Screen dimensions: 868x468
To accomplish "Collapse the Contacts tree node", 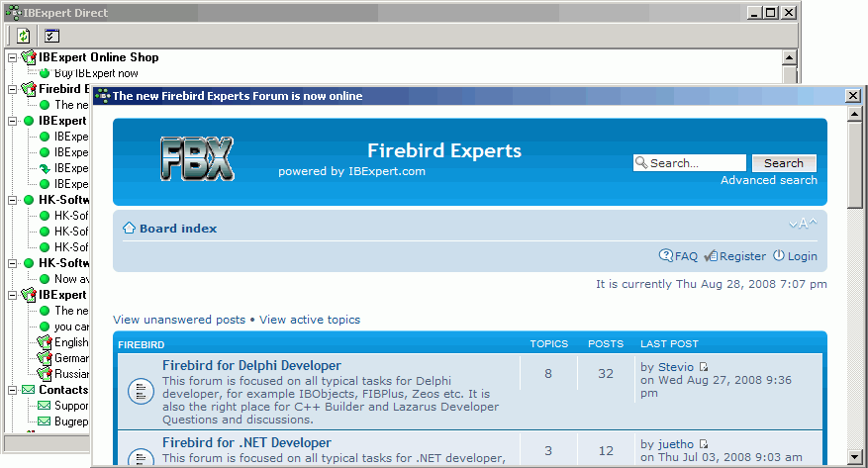I will click(x=12, y=390).
